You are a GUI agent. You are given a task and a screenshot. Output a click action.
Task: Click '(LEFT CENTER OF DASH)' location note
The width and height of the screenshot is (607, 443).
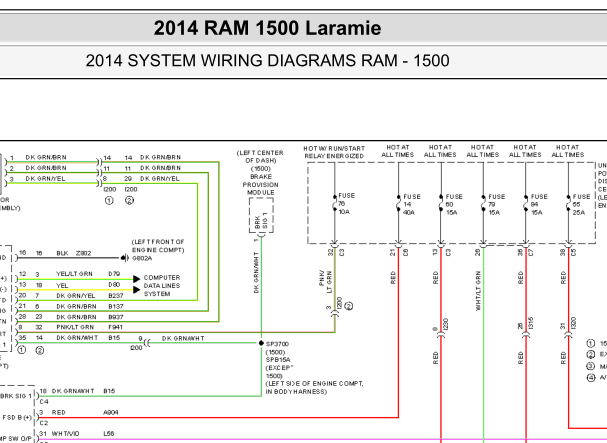(260, 156)
